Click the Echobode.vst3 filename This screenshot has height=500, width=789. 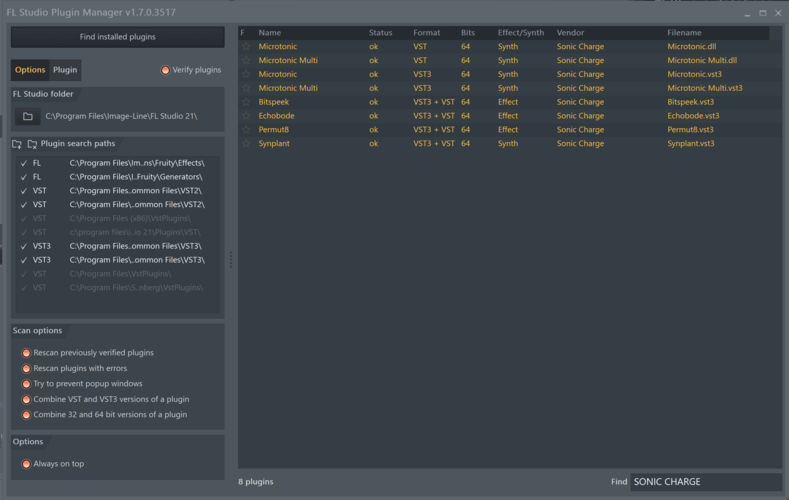pos(693,116)
